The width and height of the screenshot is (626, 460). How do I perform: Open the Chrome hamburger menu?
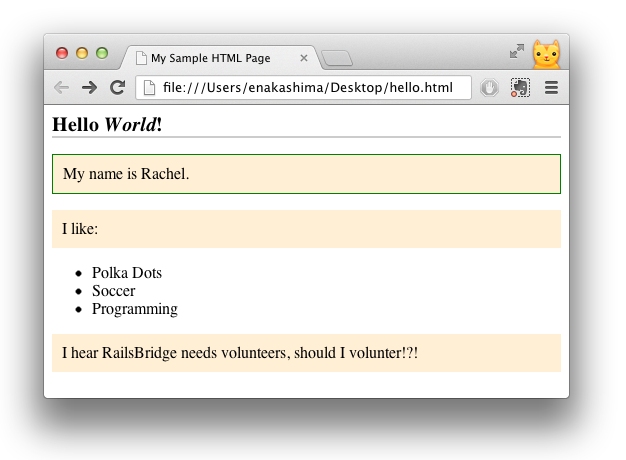click(x=551, y=88)
